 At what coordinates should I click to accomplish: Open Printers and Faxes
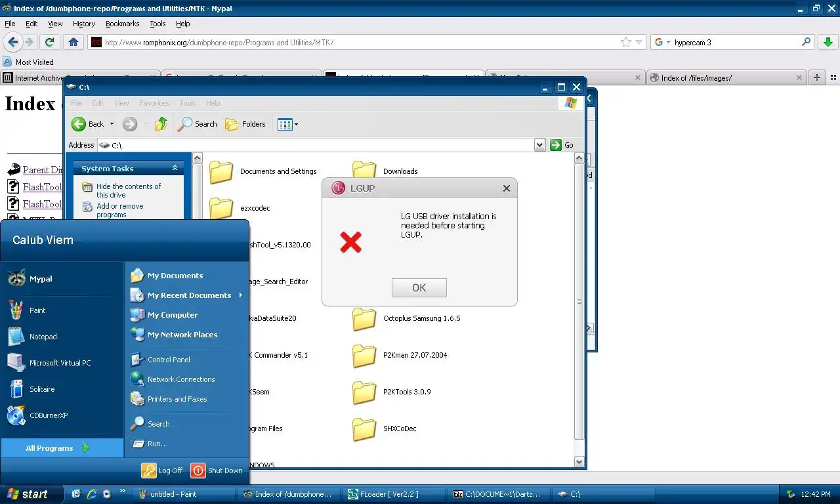[186, 399]
